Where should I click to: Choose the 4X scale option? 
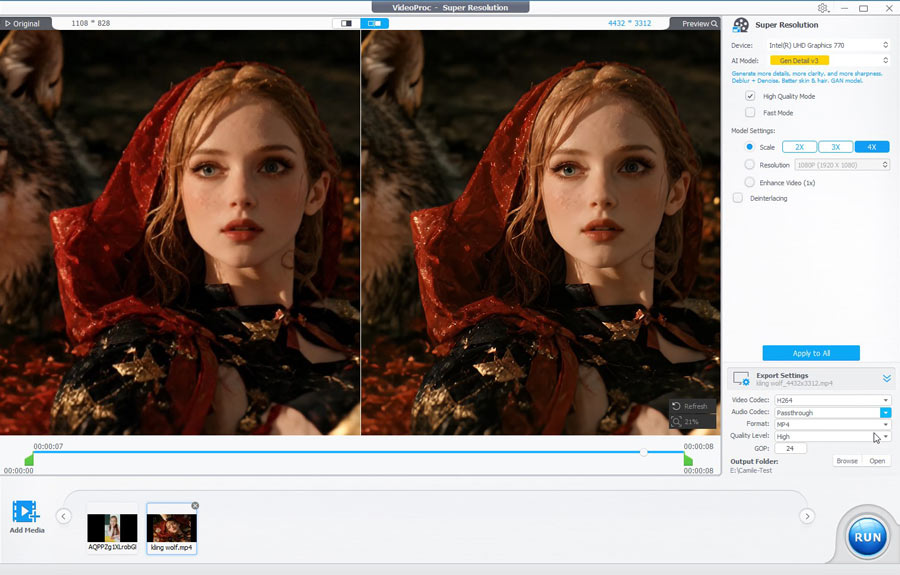872,147
